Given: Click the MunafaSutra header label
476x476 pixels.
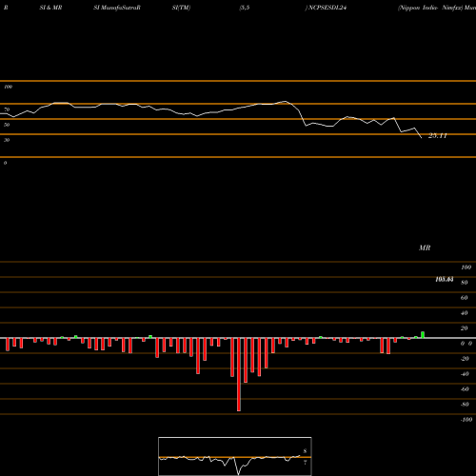Looking at the screenshot, I should 120,8.
